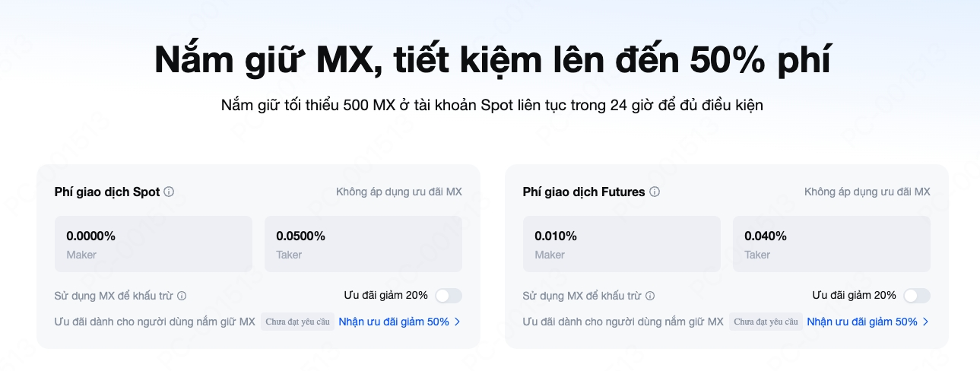This screenshot has height=371, width=980.
Task: Enable the Futures 20% MX discount toggle
Action: click(x=916, y=296)
